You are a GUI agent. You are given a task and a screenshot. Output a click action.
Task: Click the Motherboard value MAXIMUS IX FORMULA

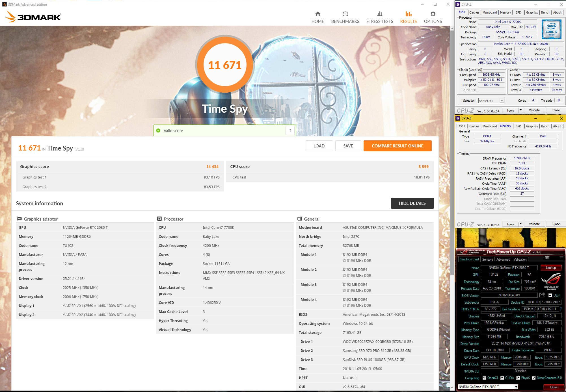click(x=383, y=228)
